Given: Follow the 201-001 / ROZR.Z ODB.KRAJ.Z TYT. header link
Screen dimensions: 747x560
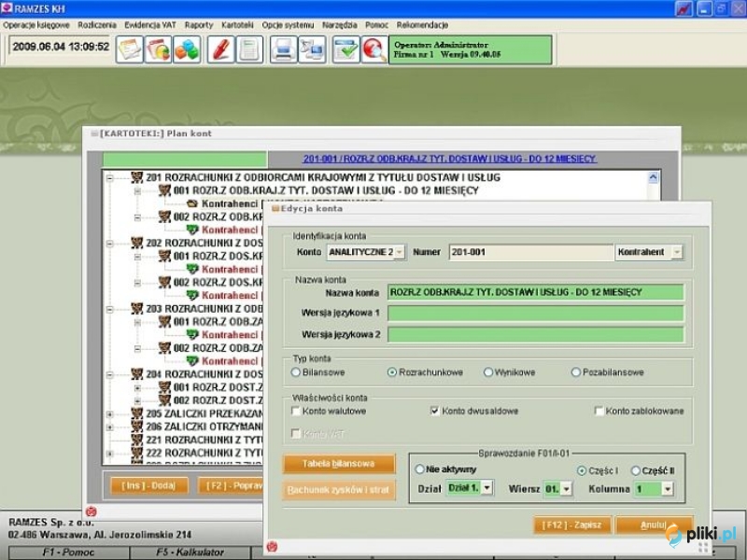Looking at the screenshot, I should (x=450, y=159).
